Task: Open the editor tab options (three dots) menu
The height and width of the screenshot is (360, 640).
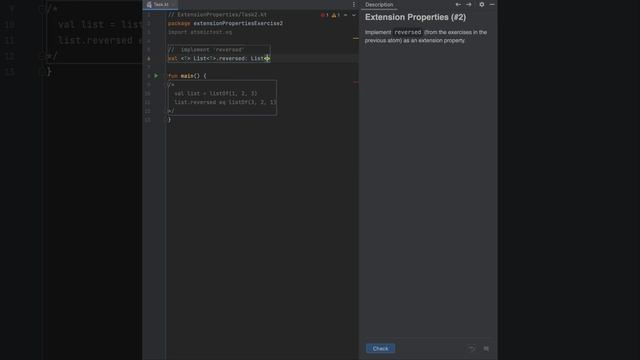Action: pyautogui.click(x=353, y=4)
